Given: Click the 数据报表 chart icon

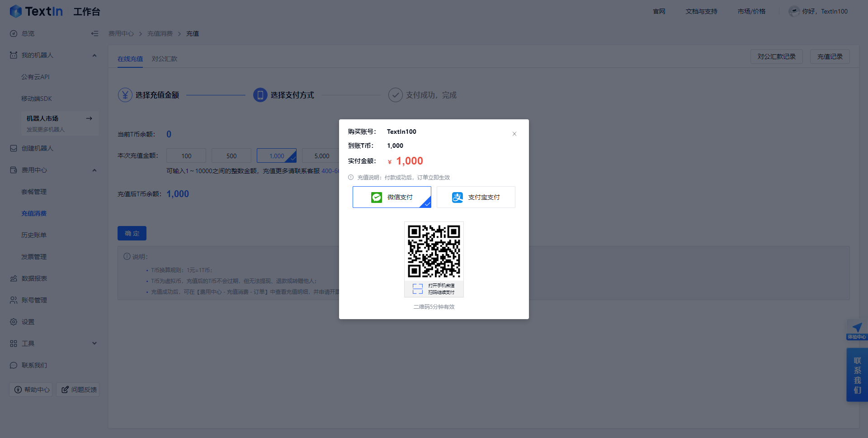Looking at the screenshot, I should [14, 278].
